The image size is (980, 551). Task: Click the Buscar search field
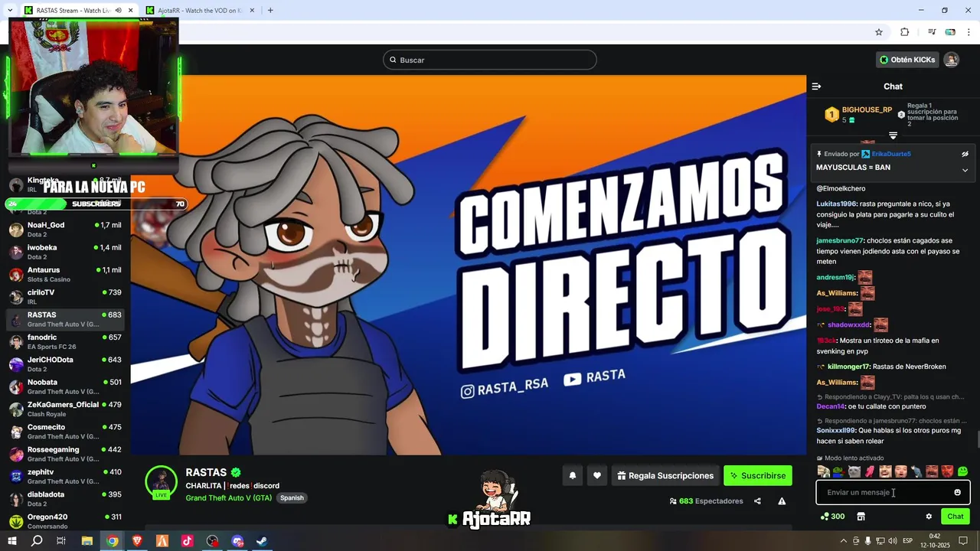pyautogui.click(x=490, y=60)
